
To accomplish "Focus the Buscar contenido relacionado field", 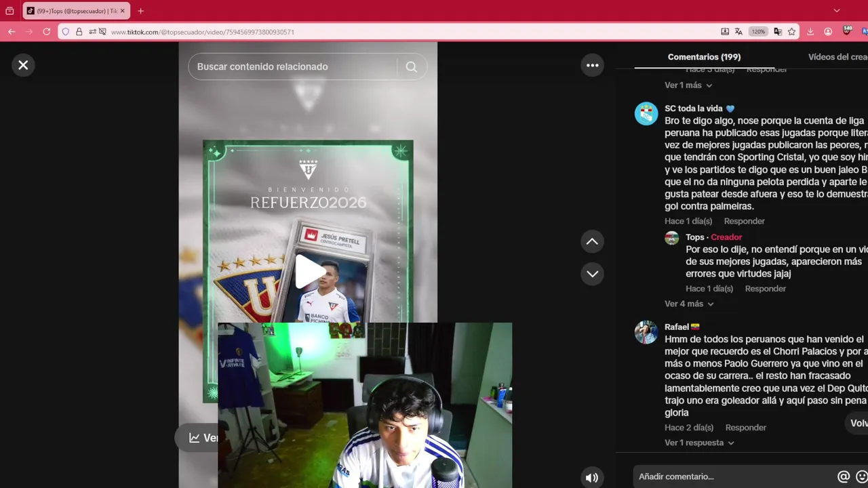I will [x=293, y=66].
